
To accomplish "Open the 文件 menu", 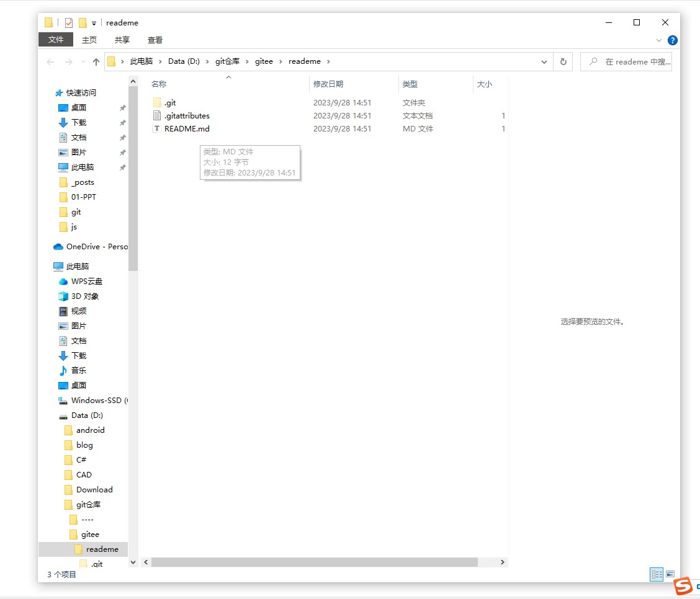I will point(56,40).
